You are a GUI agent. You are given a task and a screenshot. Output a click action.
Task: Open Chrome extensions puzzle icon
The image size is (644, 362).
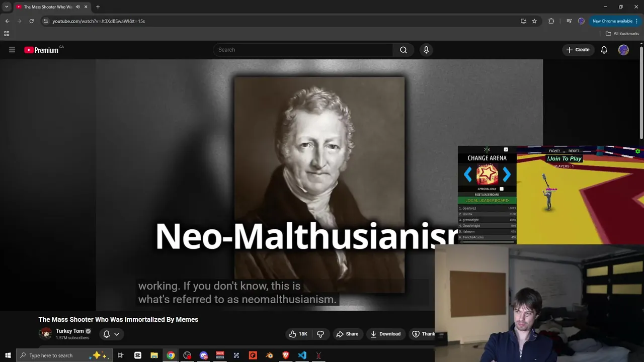551,21
